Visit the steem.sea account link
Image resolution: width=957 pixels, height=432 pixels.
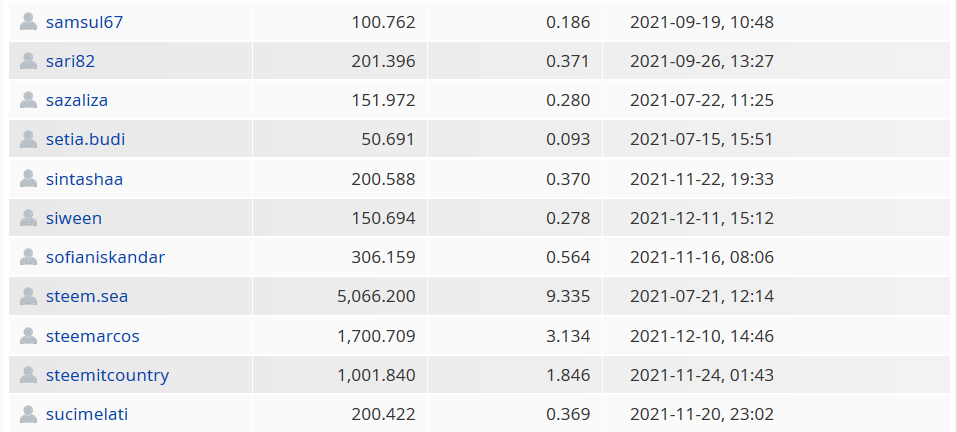pyautogui.click(x=87, y=297)
